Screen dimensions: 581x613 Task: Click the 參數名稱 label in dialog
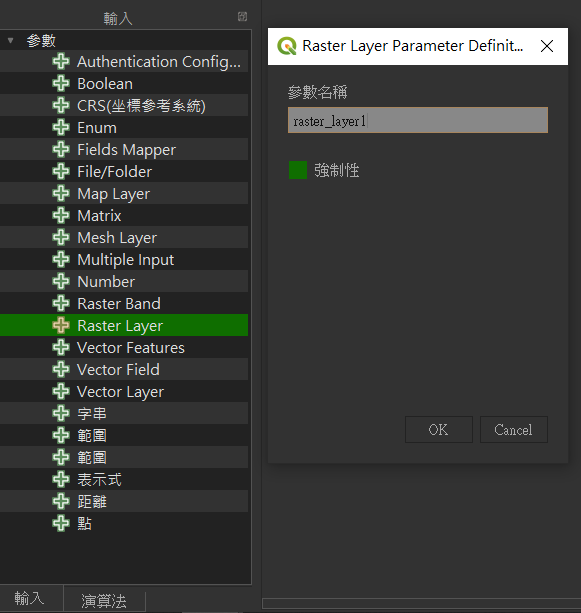point(317,92)
